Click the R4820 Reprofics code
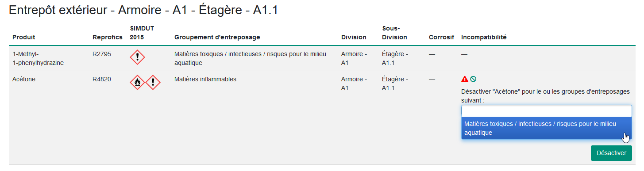This screenshot has width=644, height=171. tap(102, 80)
